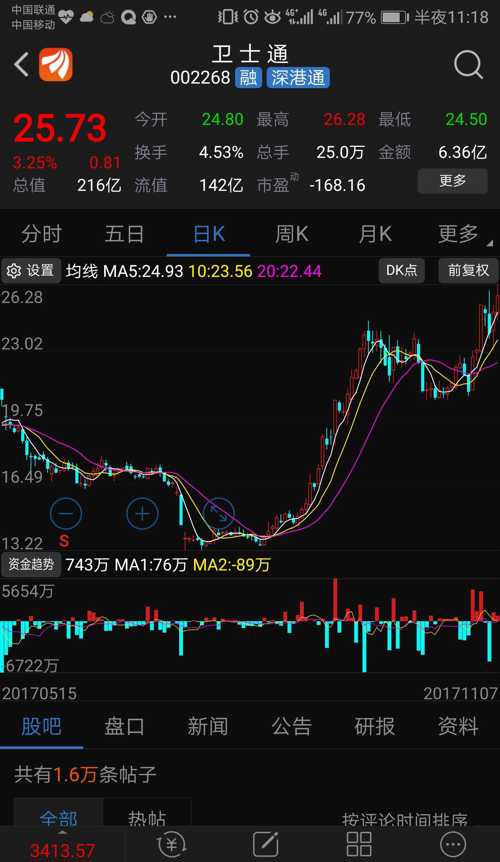
Task: Zoom in chart with plus circle
Action: point(142,514)
